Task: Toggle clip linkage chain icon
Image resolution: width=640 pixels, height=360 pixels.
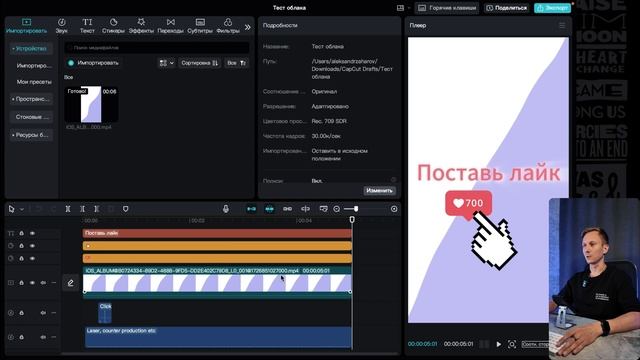Action: pyautogui.click(x=287, y=209)
